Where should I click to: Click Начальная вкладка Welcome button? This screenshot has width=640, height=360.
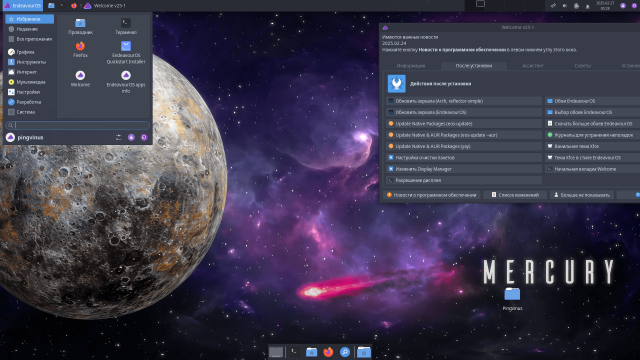pos(592,169)
